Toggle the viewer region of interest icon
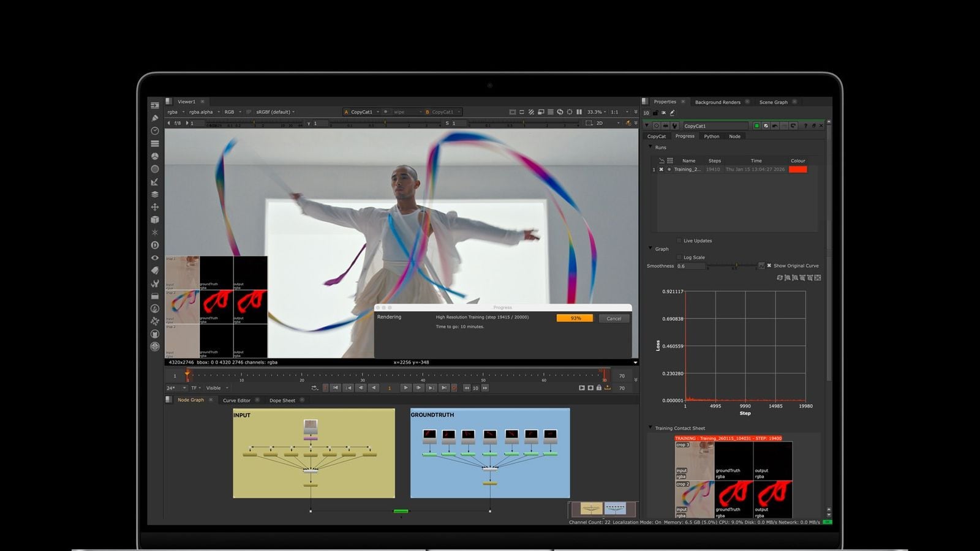Image resolution: width=980 pixels, height=551 pixels. [589, 122]
